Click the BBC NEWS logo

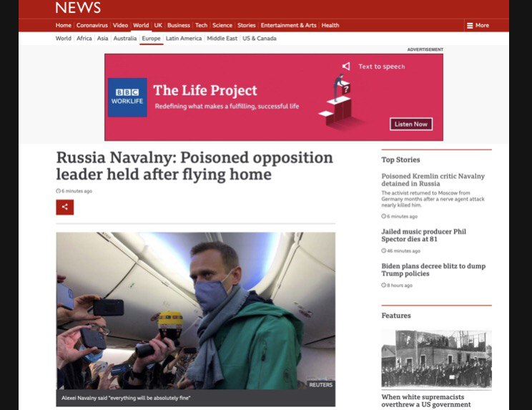[x=78, y=7]
